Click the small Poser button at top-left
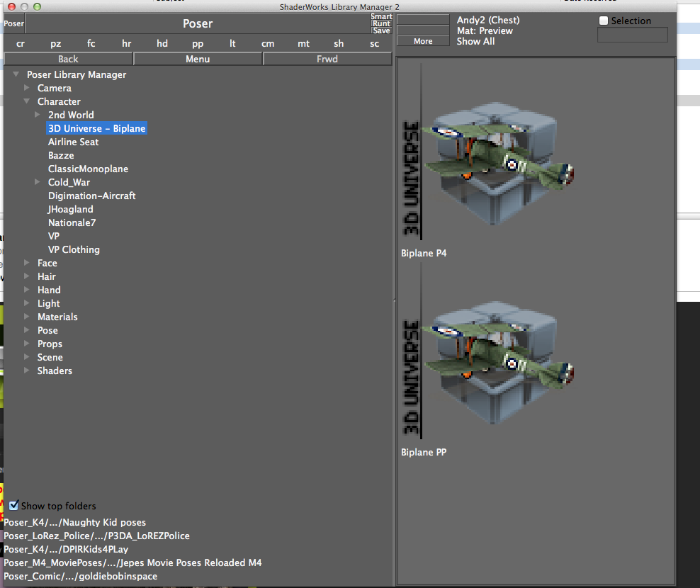 point(13,24)
